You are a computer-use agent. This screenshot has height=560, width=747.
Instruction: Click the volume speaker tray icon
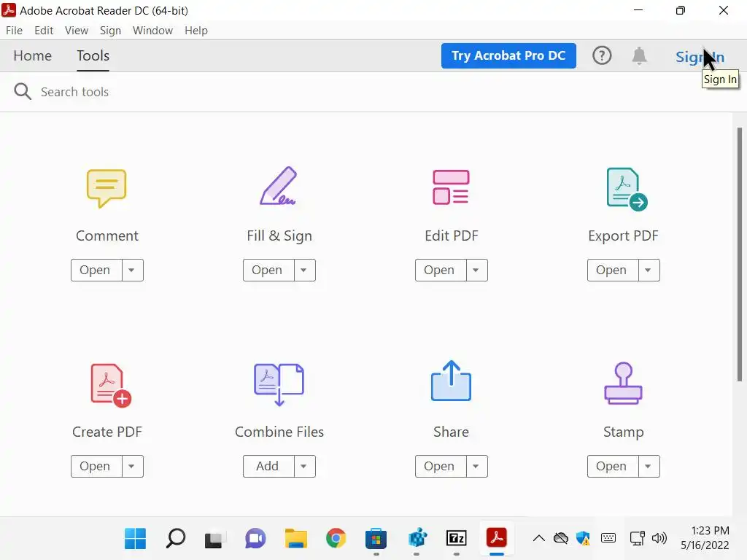pos(659,538)
